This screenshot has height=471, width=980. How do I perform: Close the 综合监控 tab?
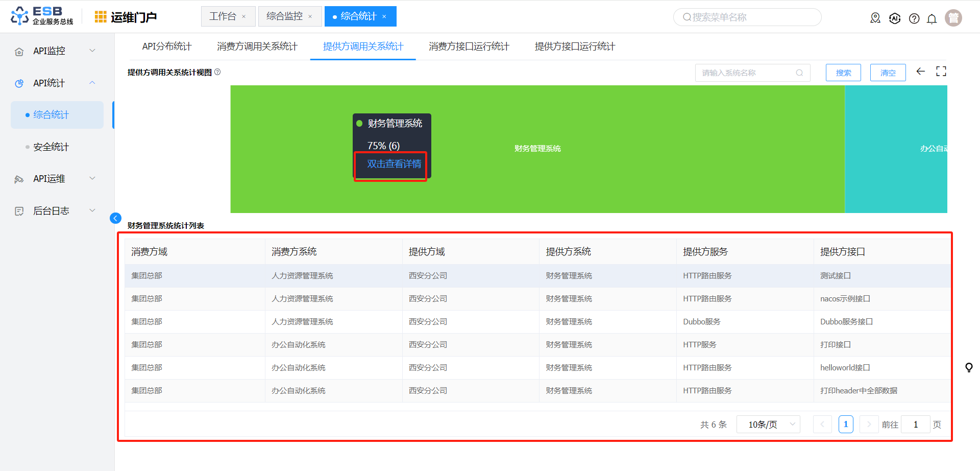[310, 17]
